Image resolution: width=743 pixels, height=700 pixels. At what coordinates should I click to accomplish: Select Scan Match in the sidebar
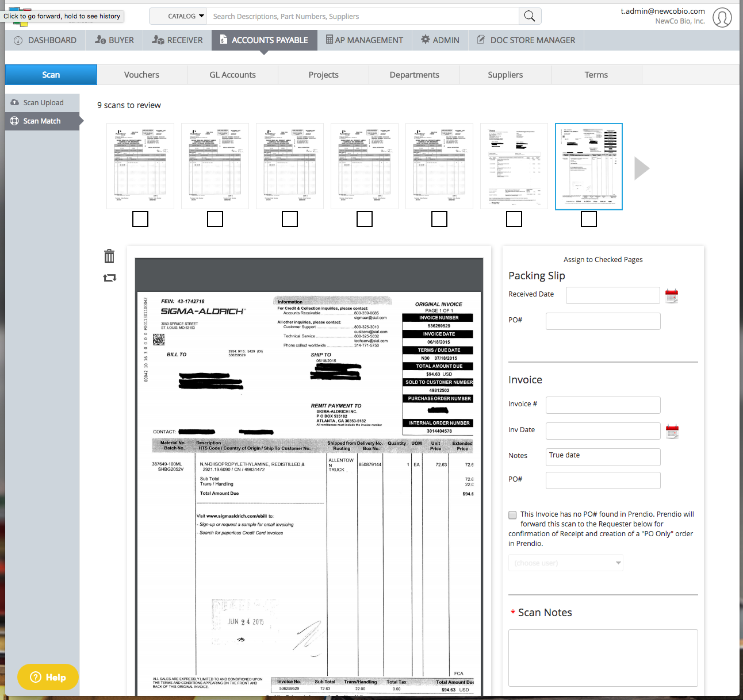[43, 121]
